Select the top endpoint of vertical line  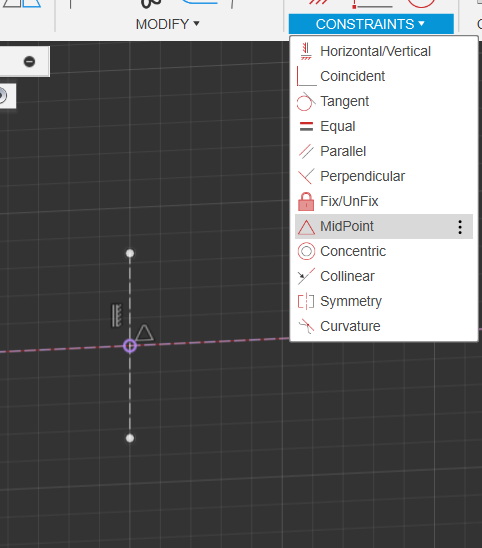point(130,253)
